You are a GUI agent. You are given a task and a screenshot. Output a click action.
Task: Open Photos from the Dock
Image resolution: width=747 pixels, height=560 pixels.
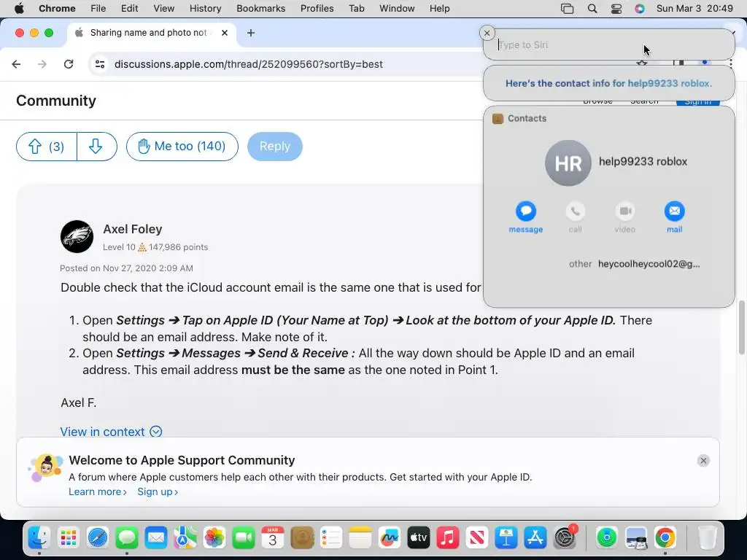(x=214, y=538)
